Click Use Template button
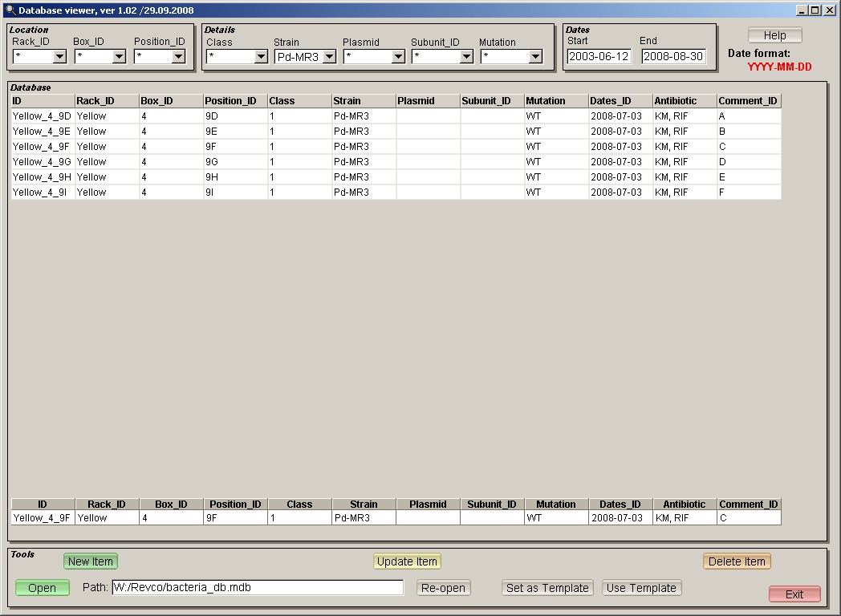 [641, 588]
